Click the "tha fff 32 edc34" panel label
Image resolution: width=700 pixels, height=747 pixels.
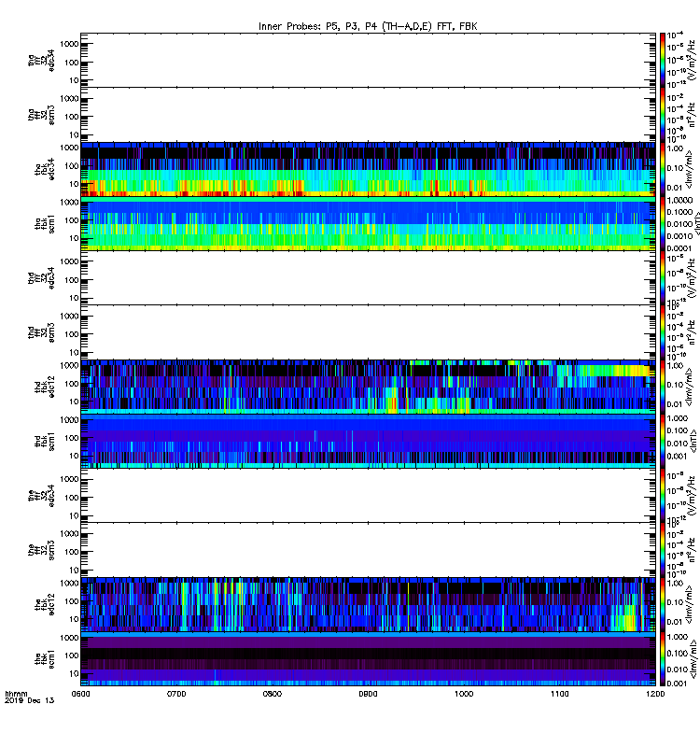point(41,61)
